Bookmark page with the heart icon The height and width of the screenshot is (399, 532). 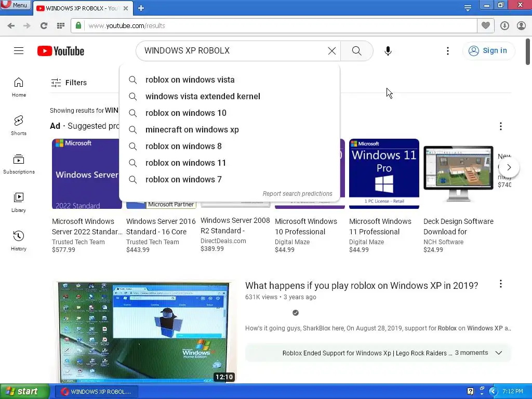click(x=486, y=25)
